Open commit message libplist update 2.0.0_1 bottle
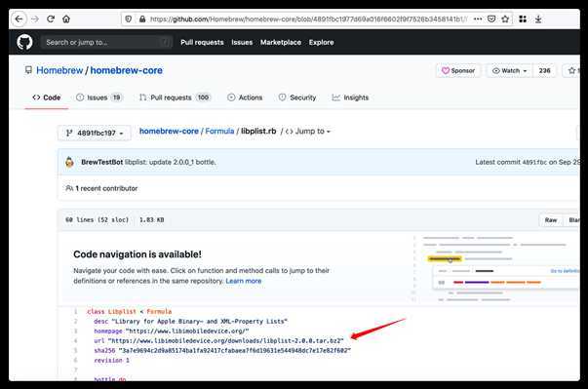Image resolution: width=588 pixels, height=389 pixels. click(171, 162)
